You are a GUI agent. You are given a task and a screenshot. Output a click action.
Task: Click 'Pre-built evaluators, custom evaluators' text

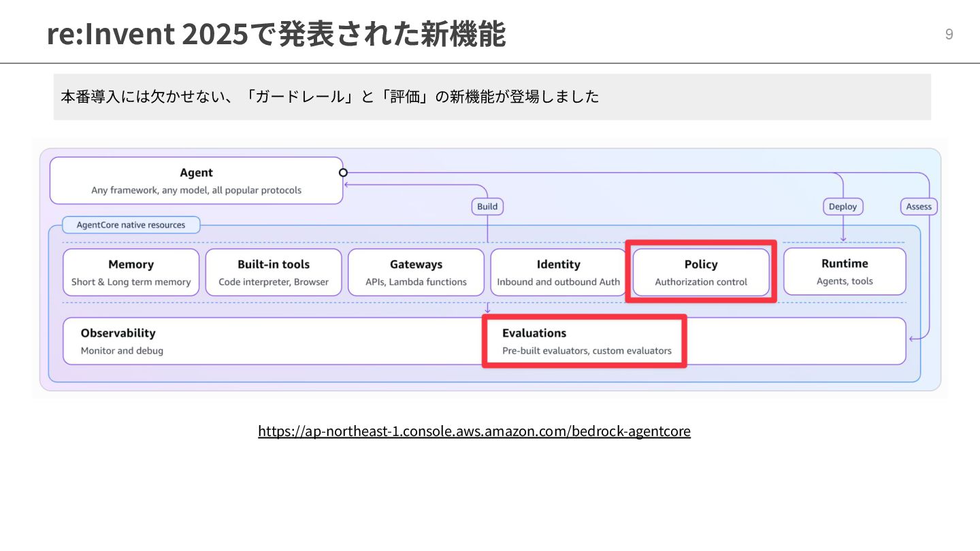point(587,351)
